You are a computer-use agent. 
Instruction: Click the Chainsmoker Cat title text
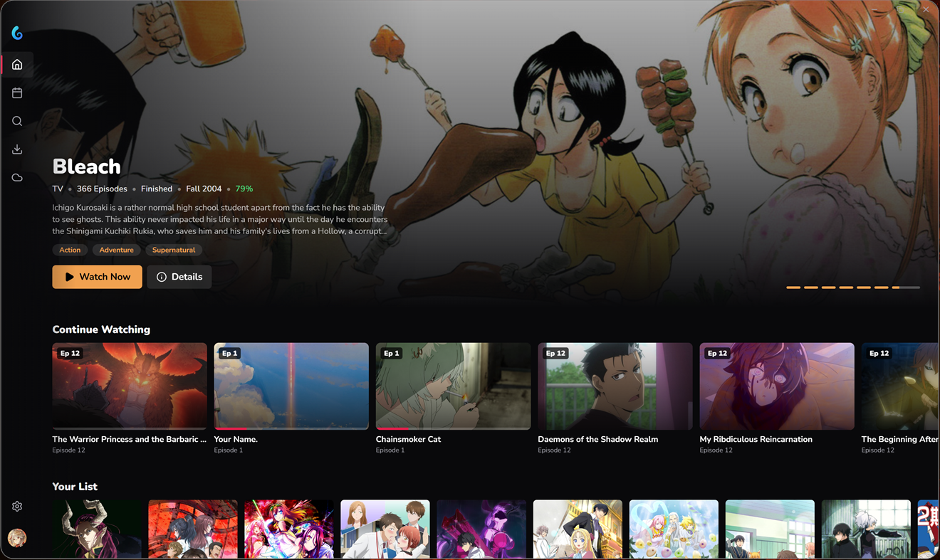pos(409,439)
